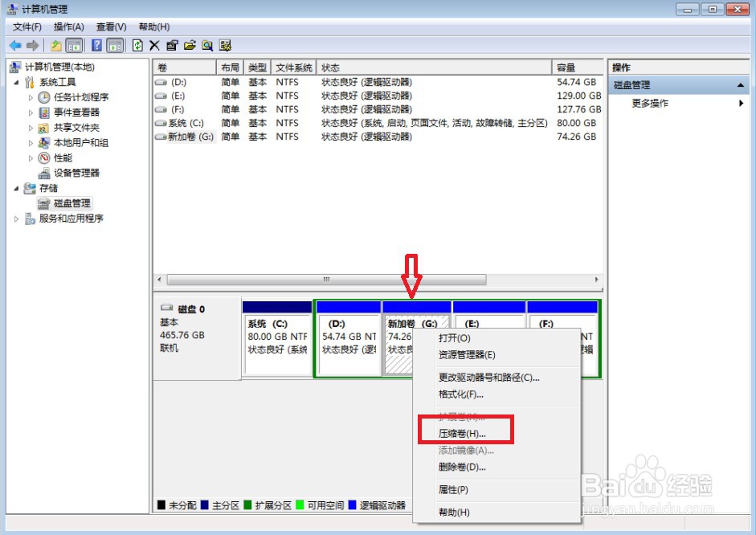The image size is (756, 535).
Task: Select 任务计划程序 in the tree
Action: [81, 97]
